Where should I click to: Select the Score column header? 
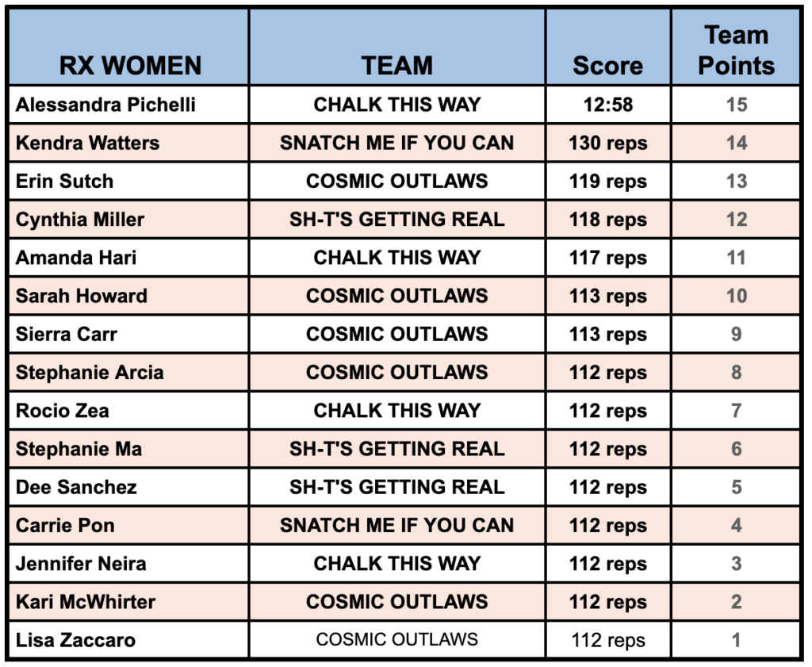coord(608,66)
